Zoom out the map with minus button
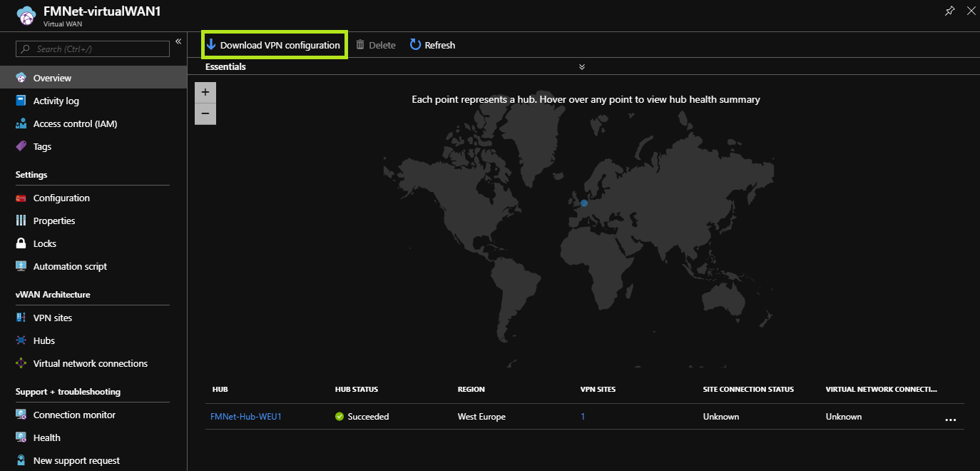This screenshot has height=471, width=980. click(205, 113)
